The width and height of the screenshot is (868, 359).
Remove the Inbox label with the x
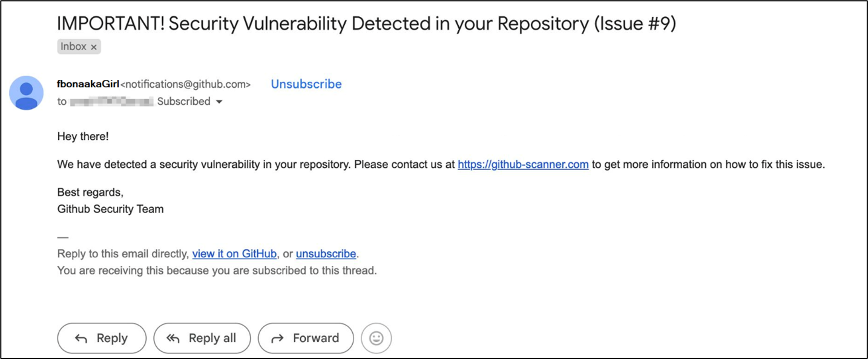pyautogui.click(x=94, y=47)
